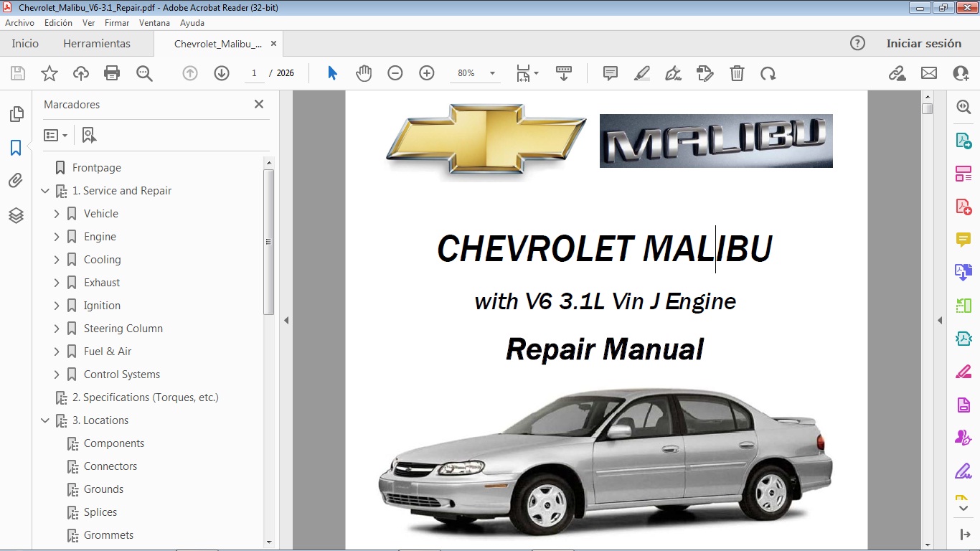Viewport: 980px width, 551px height.
Task: Activate the hand pan tool
Action: pos(364,73)
